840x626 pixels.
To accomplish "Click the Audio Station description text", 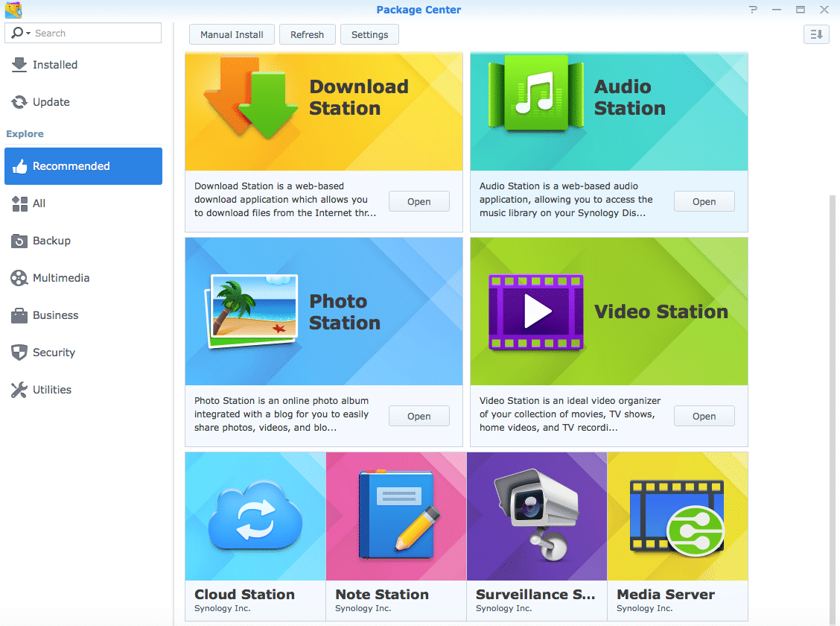I will tap(566, 200).
